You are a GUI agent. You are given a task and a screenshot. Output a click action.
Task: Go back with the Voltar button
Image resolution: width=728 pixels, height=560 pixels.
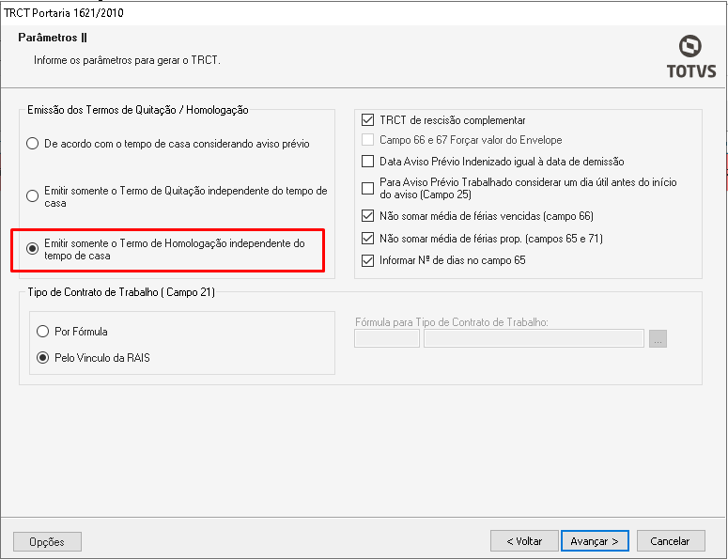tap(524, 541)
